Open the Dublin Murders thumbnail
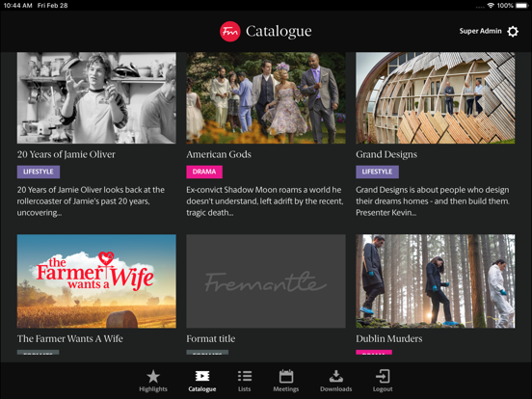 pyautogui.click(x=436, y=280)
